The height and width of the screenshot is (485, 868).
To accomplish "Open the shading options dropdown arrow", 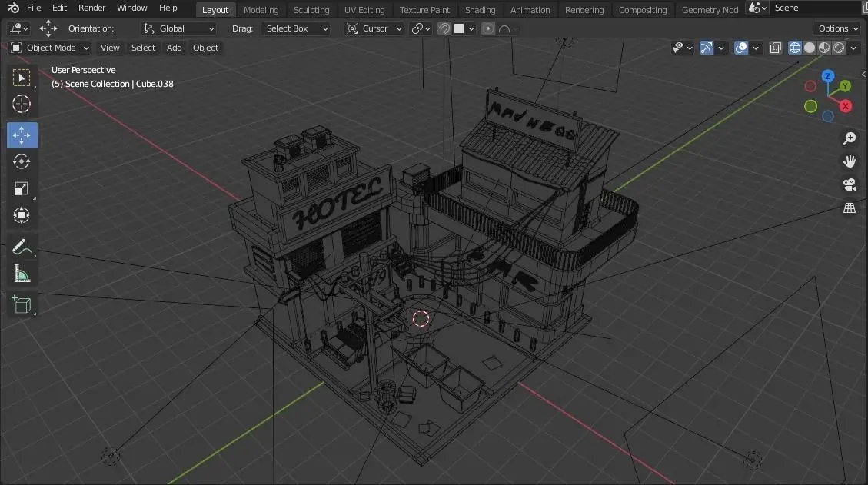I will coord(853,48).
